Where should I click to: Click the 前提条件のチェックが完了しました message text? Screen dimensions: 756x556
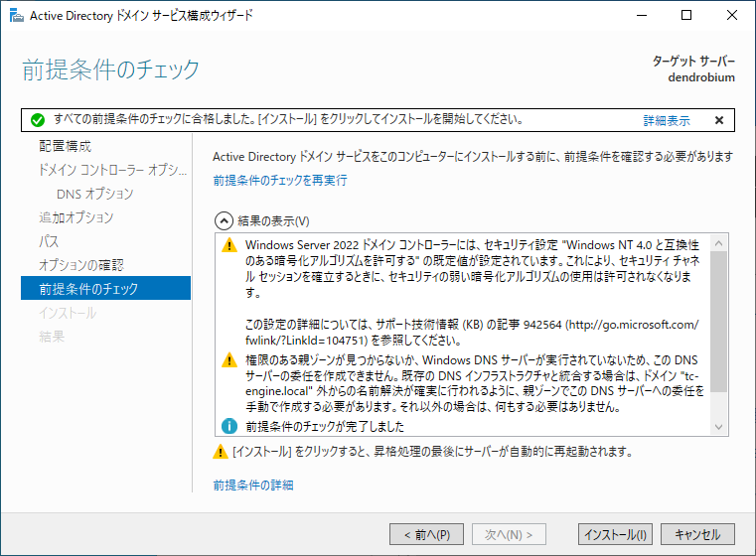[325, 426]
